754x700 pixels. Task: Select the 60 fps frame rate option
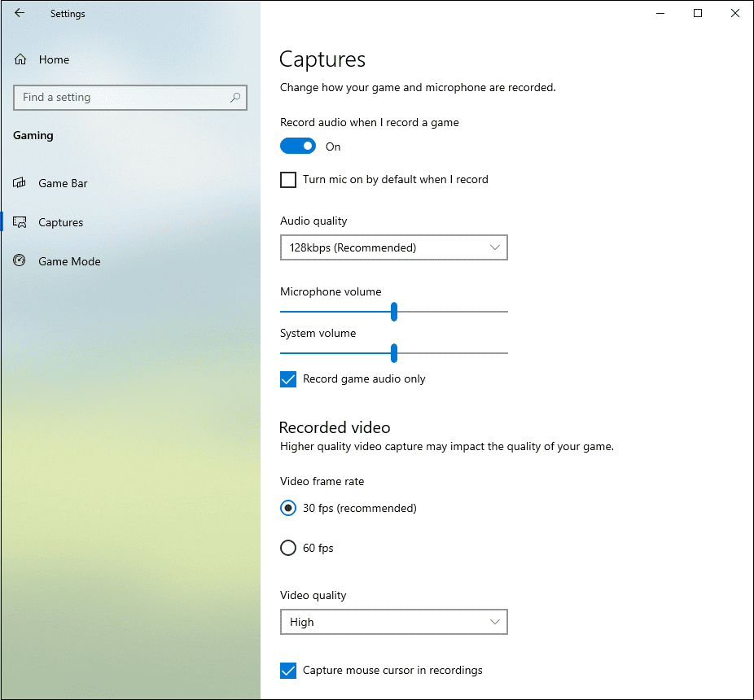(287, 548)
